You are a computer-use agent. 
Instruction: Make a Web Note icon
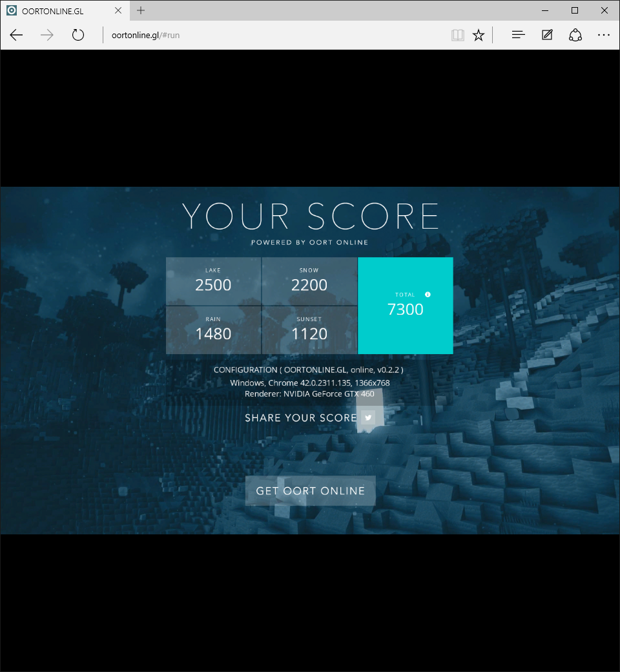point(547,35)
